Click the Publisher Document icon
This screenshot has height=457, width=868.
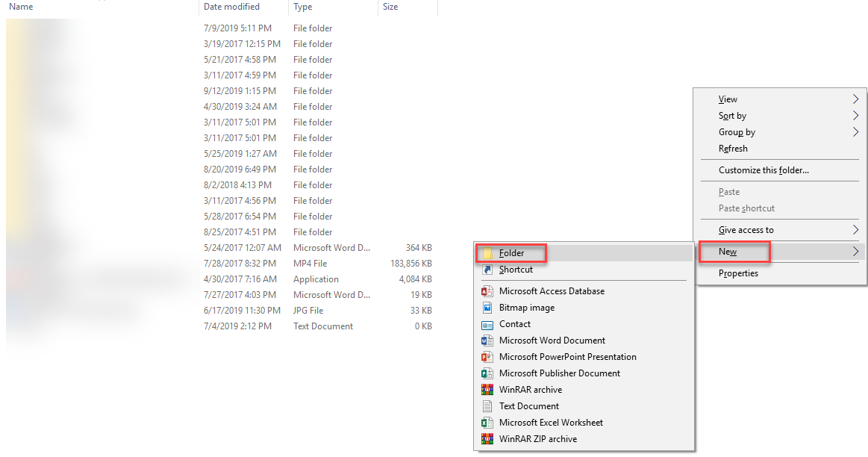coord(487,373)
